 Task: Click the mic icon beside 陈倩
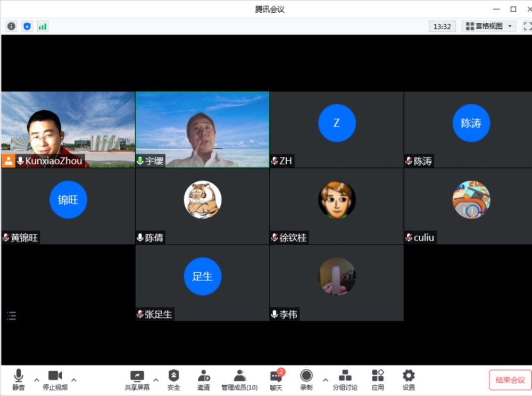coord(140,238)
